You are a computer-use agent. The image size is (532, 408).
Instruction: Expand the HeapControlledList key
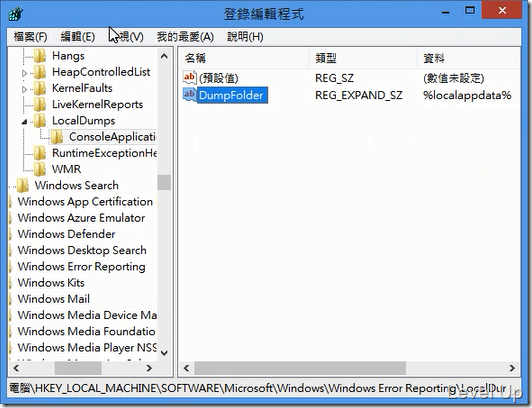click(x=24, y=73)
